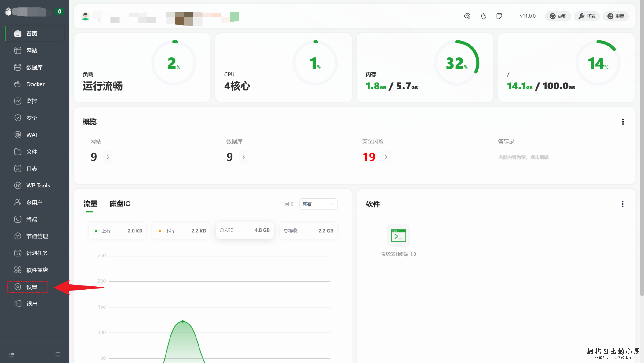
Task: Click the notification bell icon
Action: pyautogui.click(x=483, y=16)
